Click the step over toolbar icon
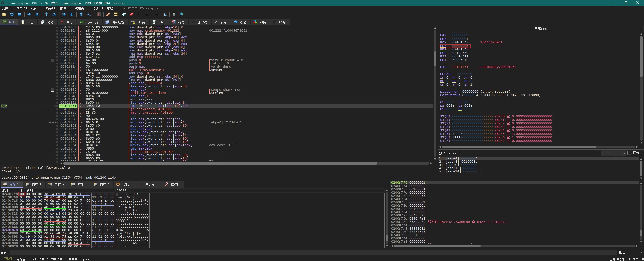The image size is (644, 261). pos(54,14)
